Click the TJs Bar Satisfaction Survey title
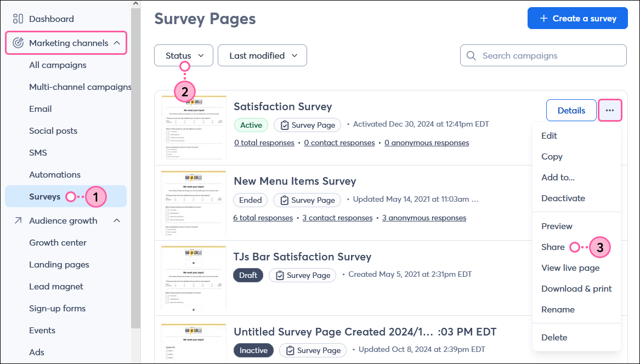The image size is (640, 364). 302,257
